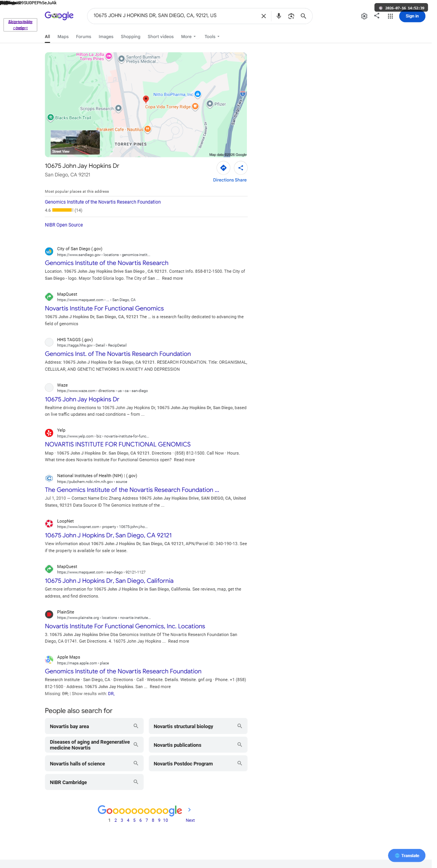
Task: Search for Novartis Postdoc Program
Action: (198, 763)
